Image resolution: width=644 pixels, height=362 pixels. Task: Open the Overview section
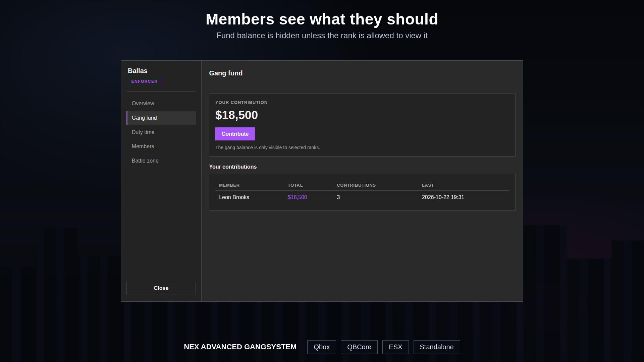click(x=161, y=104)
